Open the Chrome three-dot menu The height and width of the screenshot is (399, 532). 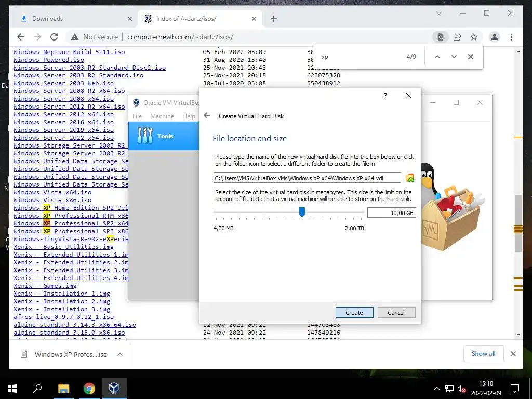click(x=511, y=37)
